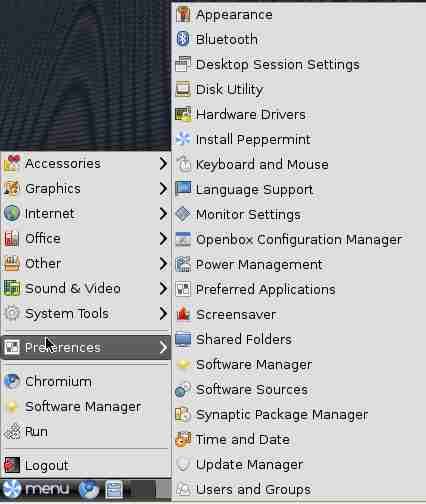Image resolution: width=426 pixels, height=504 pixels.
Task: Click the Preferred Applications icon
Action: tap(183, 289)
